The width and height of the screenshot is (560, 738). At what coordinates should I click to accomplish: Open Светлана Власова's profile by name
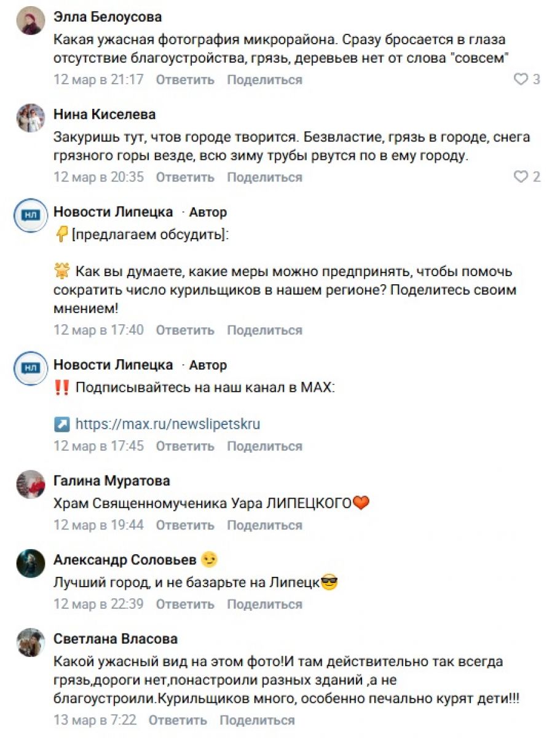116,639
